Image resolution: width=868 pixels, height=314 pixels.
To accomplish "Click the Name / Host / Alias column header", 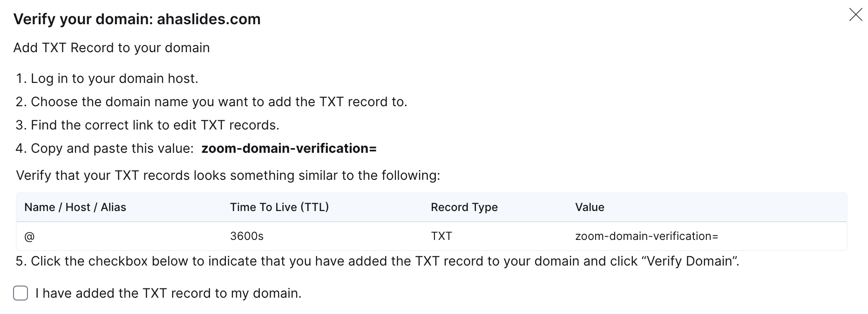I will tap(75, 207).
